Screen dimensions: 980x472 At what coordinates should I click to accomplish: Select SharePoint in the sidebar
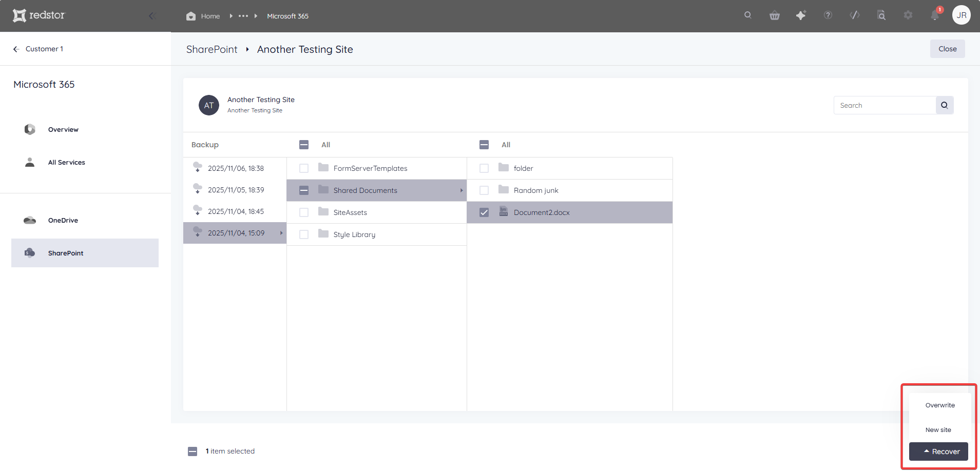pos(85,253)
